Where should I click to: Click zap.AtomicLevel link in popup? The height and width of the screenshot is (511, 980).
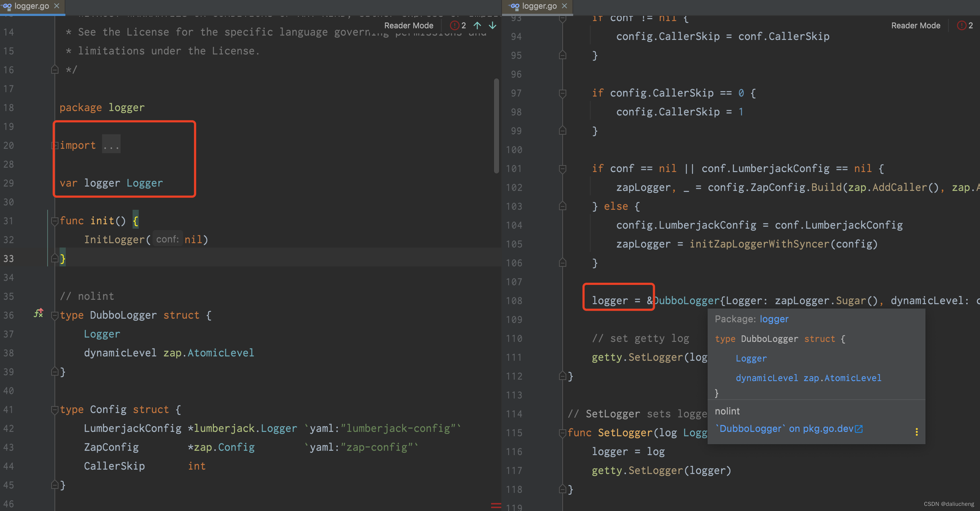tap(842, 377)
